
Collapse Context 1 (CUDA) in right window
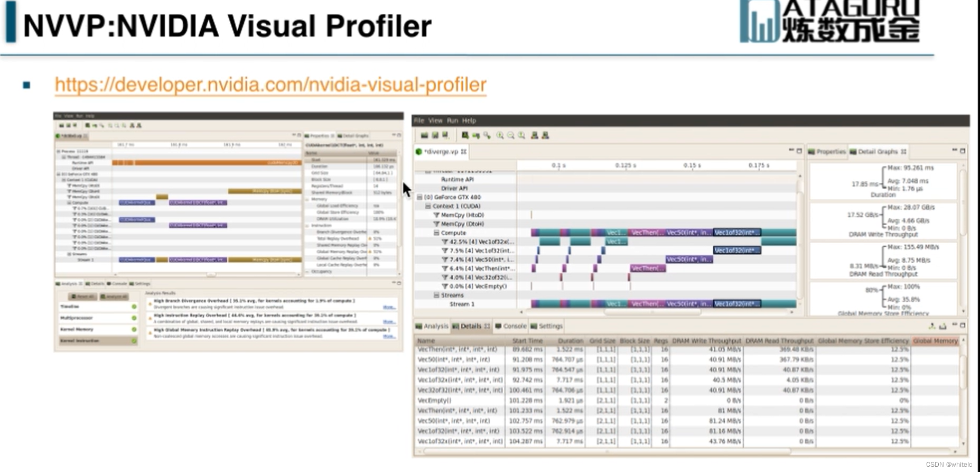click(x=428, y=206)
